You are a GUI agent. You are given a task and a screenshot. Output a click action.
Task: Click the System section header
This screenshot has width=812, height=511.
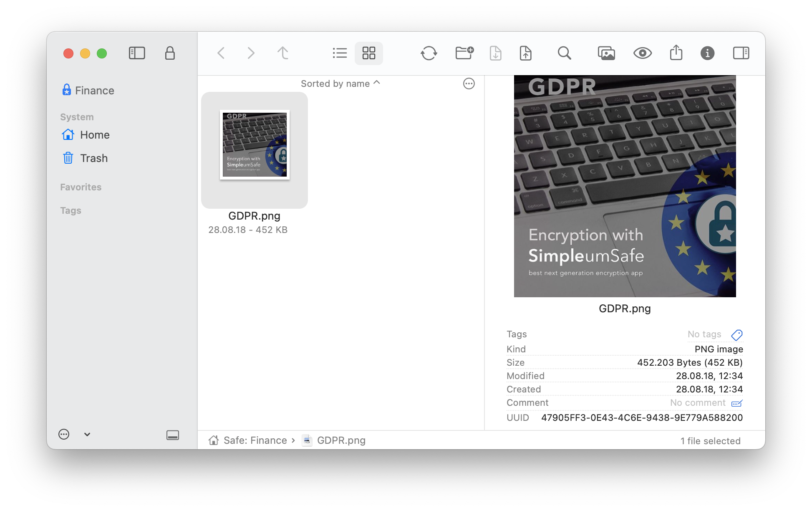(x=77, y=117)
